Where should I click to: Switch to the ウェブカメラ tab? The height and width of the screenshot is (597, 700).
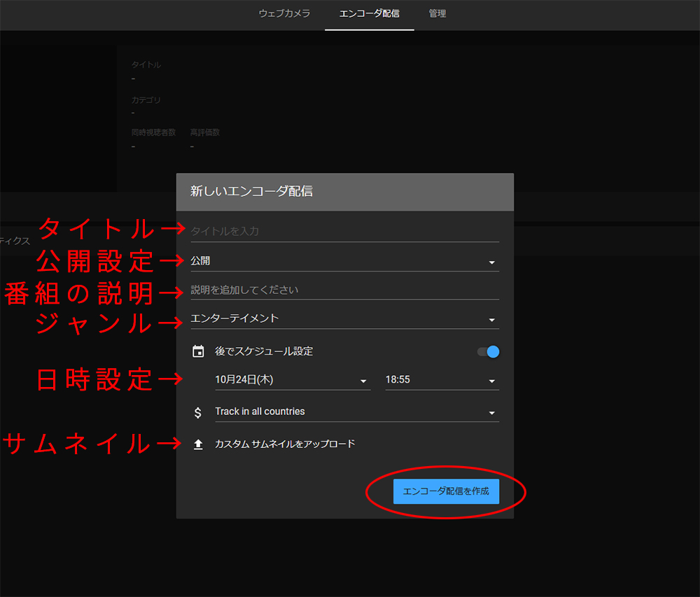(x=284, y=13)
